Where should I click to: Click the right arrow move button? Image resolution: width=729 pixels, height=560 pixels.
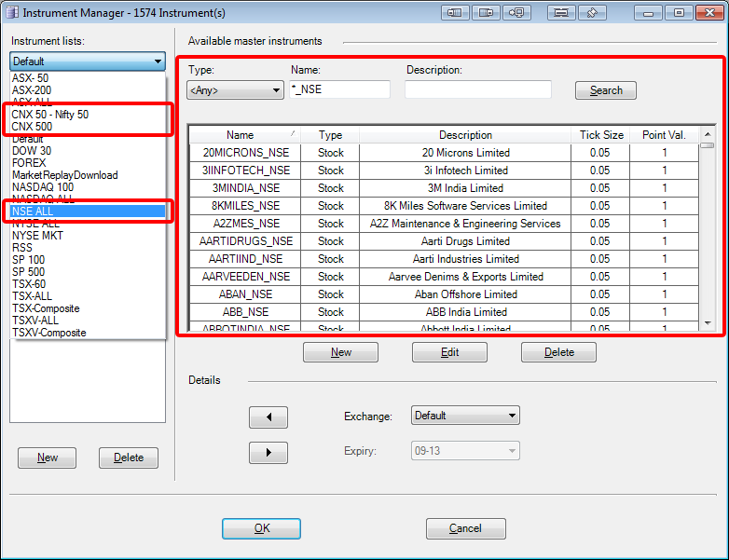click(268, 453)
